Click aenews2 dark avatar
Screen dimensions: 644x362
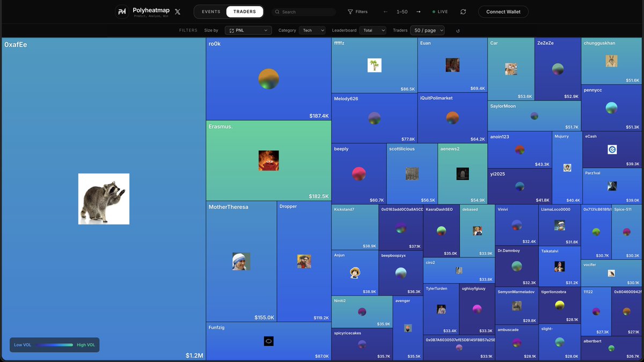coord(463,174)
